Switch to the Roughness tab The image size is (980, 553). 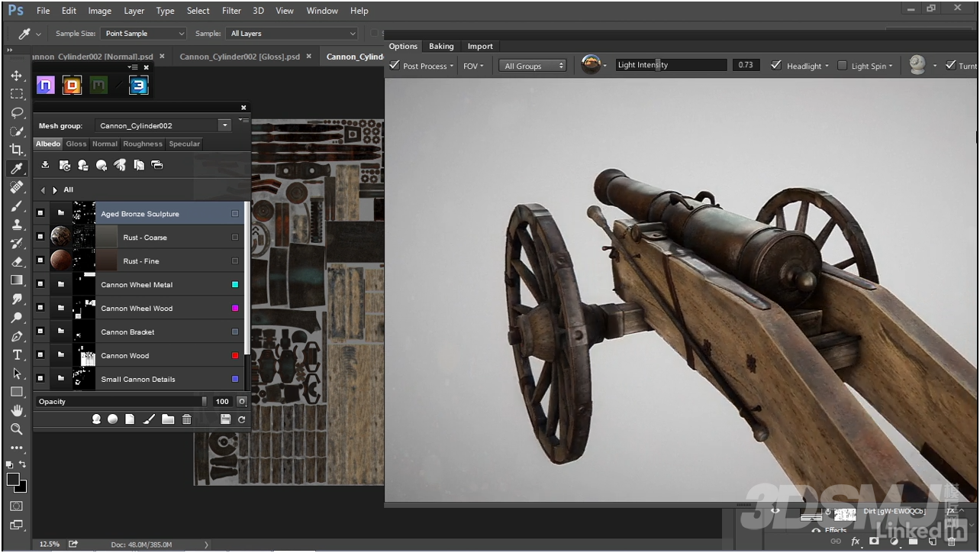[143, 144]
